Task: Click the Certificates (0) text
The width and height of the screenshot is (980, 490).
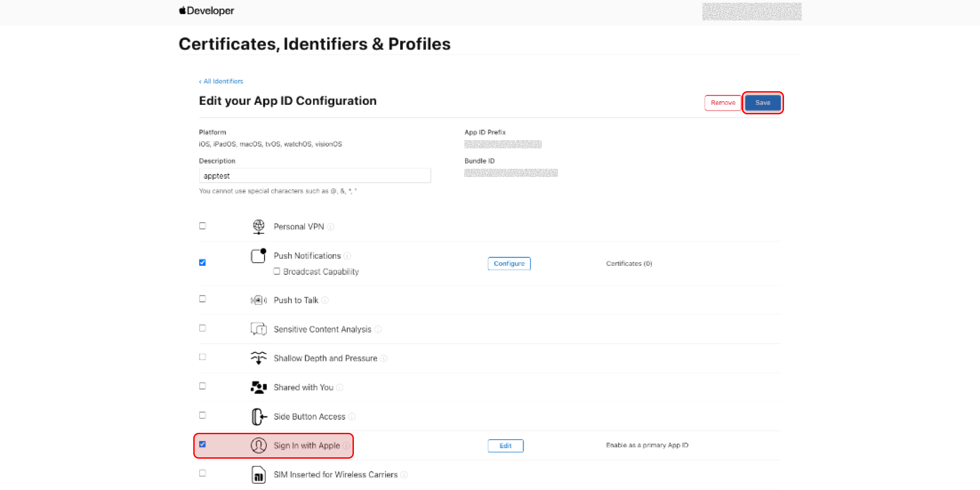Action: 629,264
